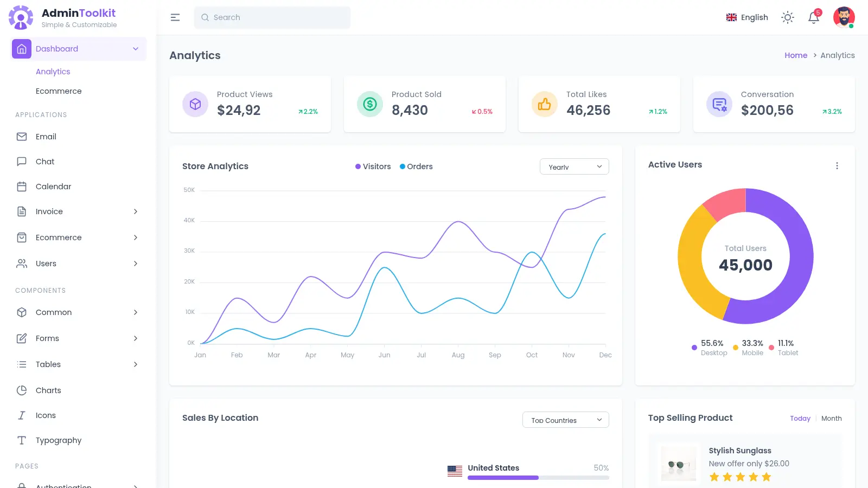Expand the Common components chevron

pos(136,312)
